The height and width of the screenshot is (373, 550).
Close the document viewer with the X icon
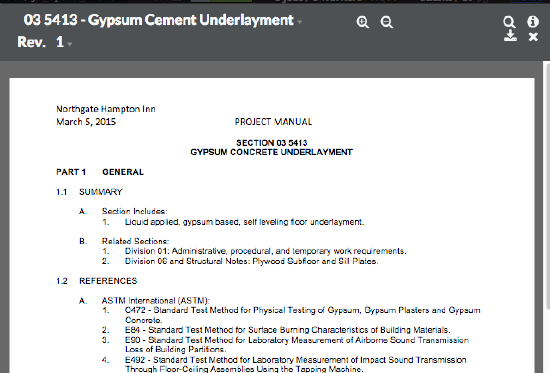pos(533,36)
